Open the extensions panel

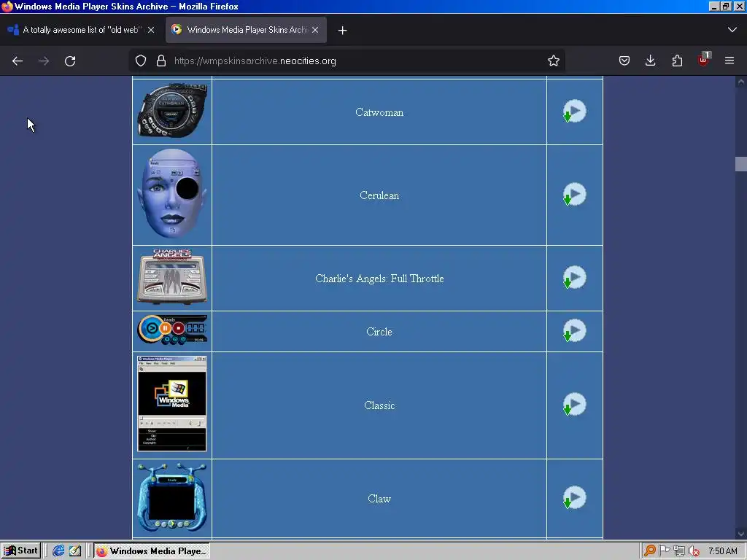pos(677,61)
